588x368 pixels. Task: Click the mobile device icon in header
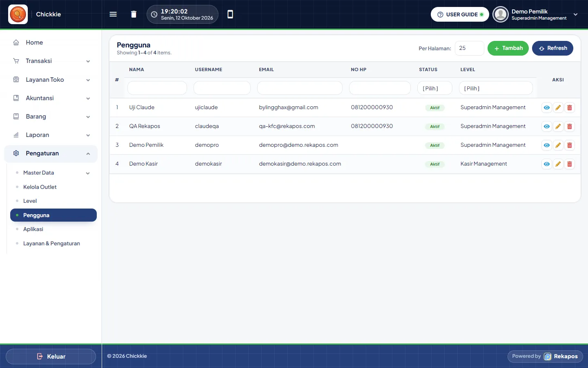point(230,14)
